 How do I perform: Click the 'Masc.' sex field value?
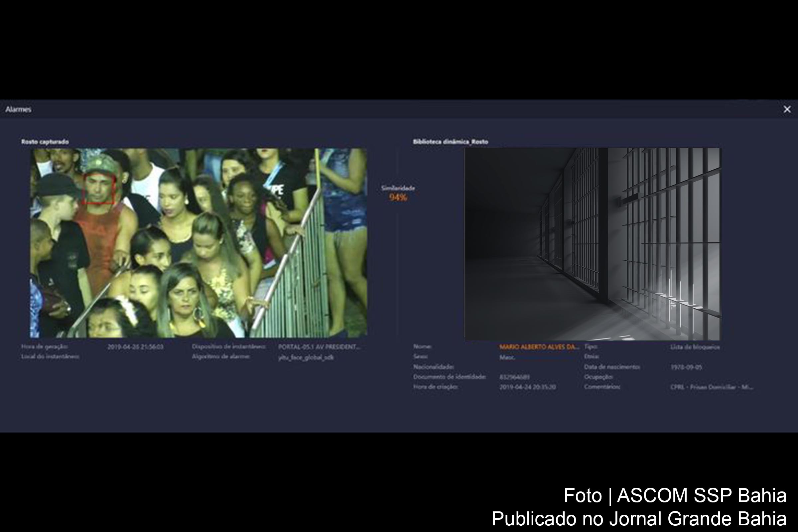507,357
